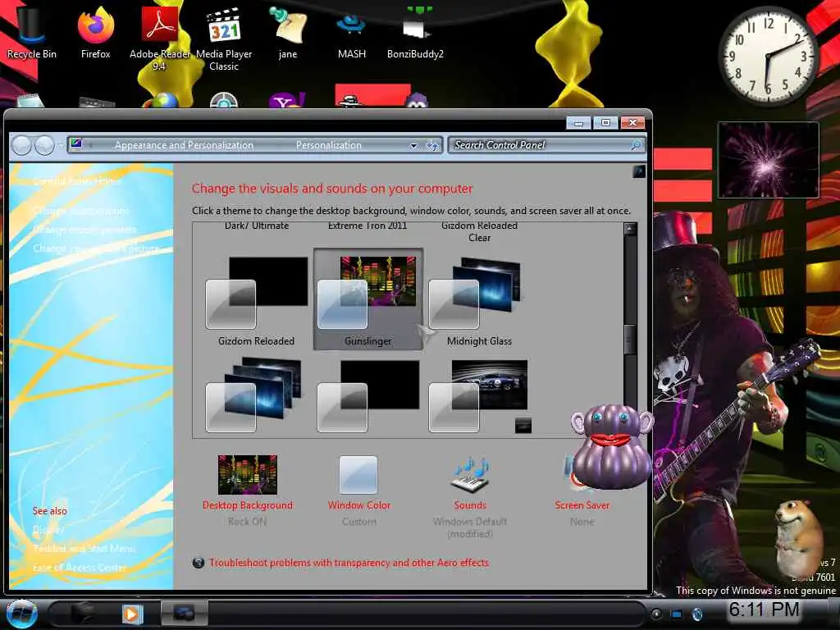Image resolution: width=840 pixels, height=630 pixels.
Task: Open Troubleshoot transparency and Aero effects link
Action: [x=349, y=563]
